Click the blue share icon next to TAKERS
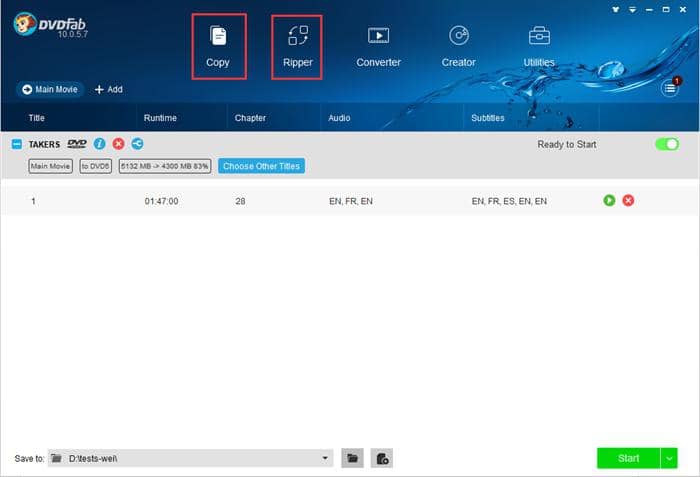The width and height of the screenshot is (700, 477). point(137,145)
